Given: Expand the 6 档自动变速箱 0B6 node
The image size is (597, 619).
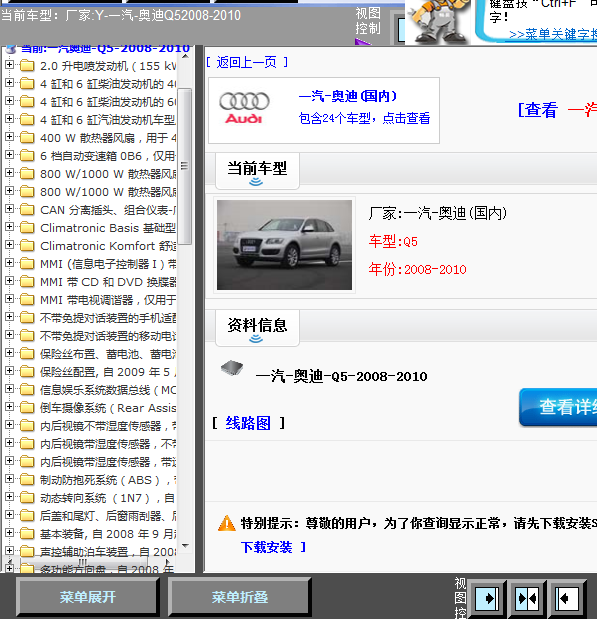Looking at the screenshot, I should tap(9, 155).
